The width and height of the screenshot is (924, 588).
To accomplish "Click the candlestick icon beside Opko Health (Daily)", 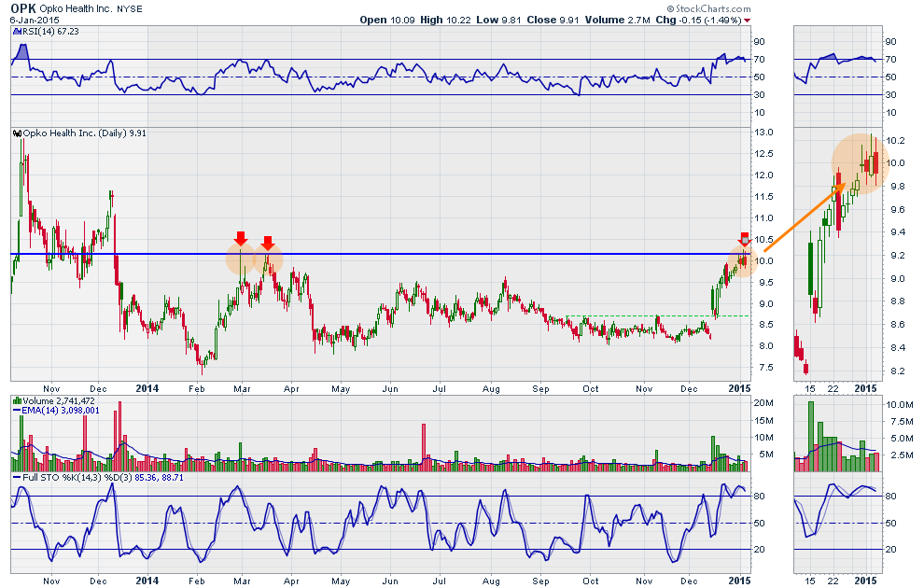I will [x=17, y=133].
